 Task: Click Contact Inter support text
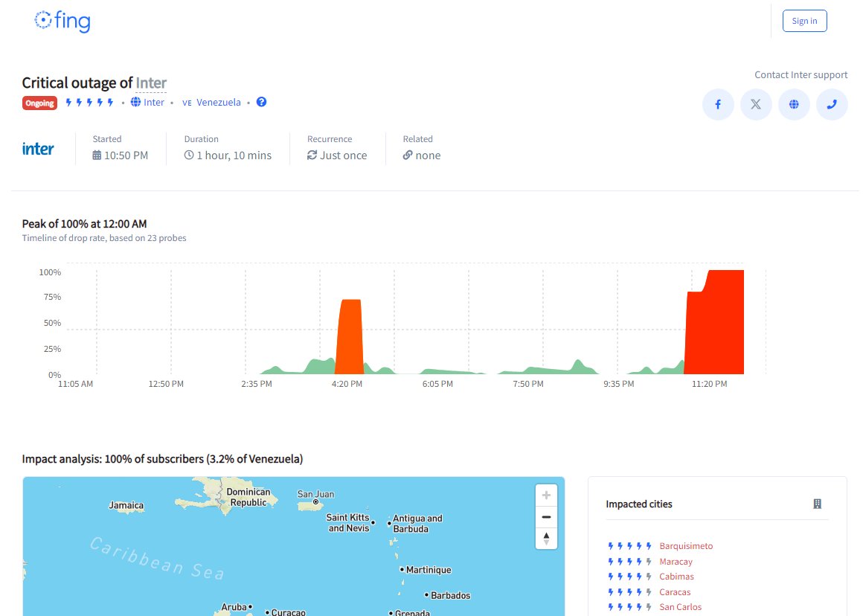(801, 75)
